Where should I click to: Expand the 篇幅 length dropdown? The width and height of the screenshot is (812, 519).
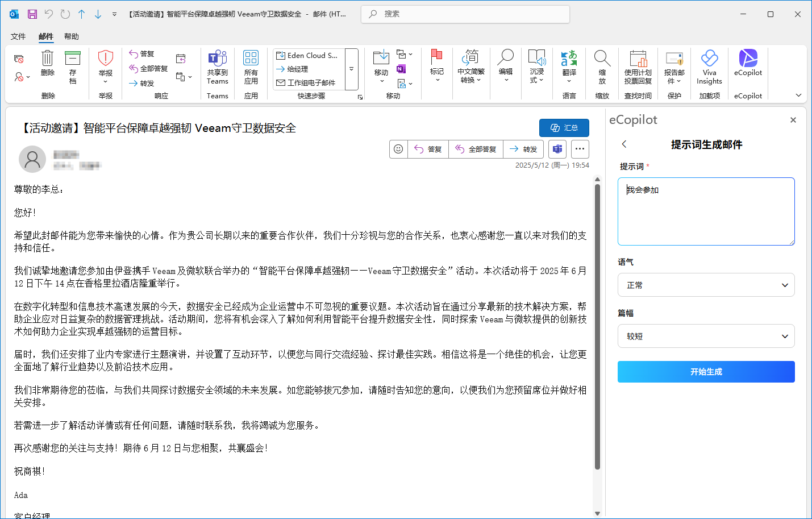(x=706, y=336)
